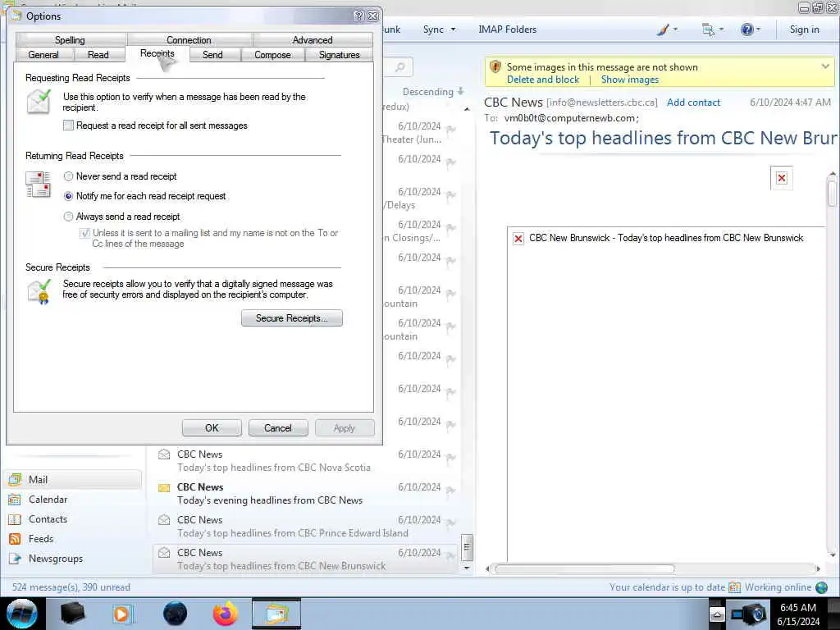Click the blocked image placeholder near the header
The height and width of the screenshot is (630, 840).
coord(782,178)
